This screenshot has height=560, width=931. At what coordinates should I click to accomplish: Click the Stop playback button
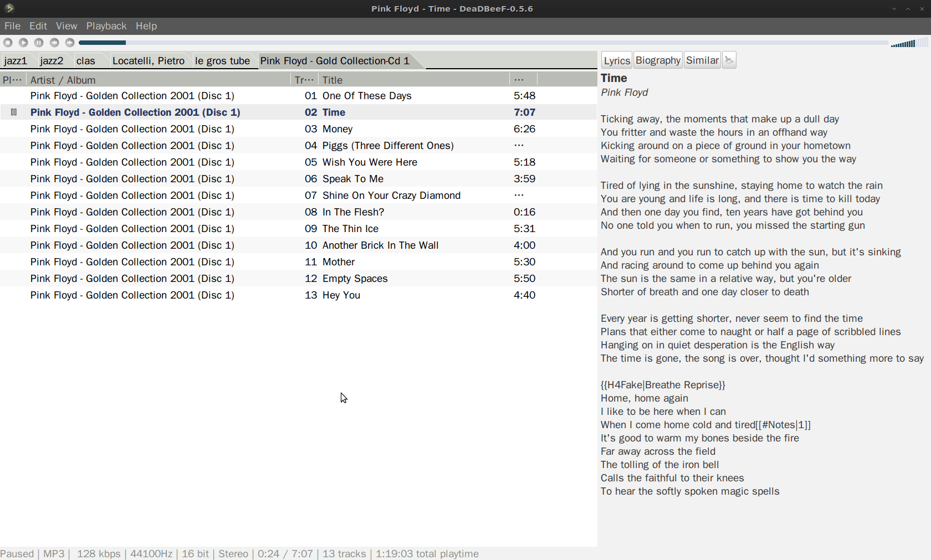(x=8, y=43)
